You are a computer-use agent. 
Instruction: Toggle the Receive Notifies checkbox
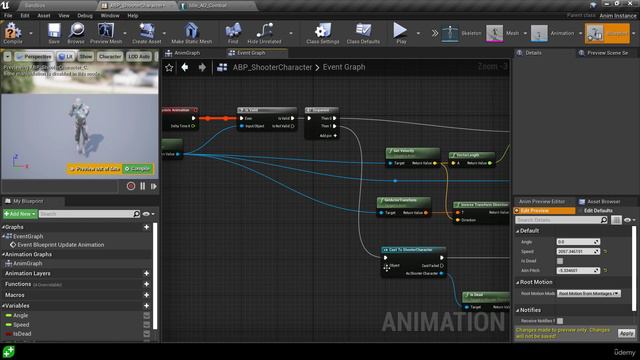560,321
